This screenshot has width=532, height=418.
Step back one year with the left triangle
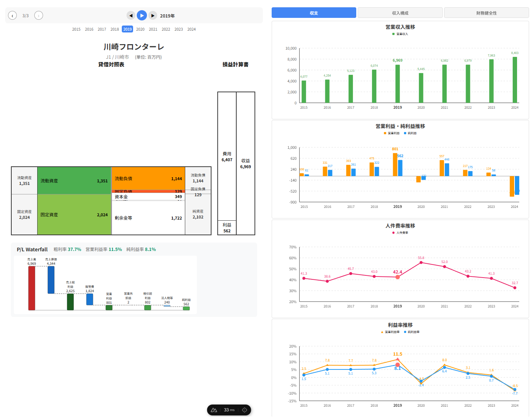point(131,16)
